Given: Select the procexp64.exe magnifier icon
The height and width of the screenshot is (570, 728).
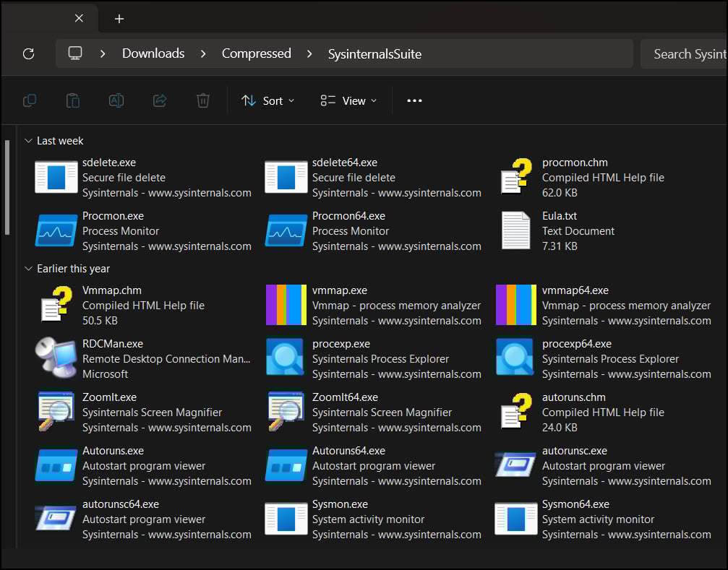Looking at the screenshot, I should [515, 357].
